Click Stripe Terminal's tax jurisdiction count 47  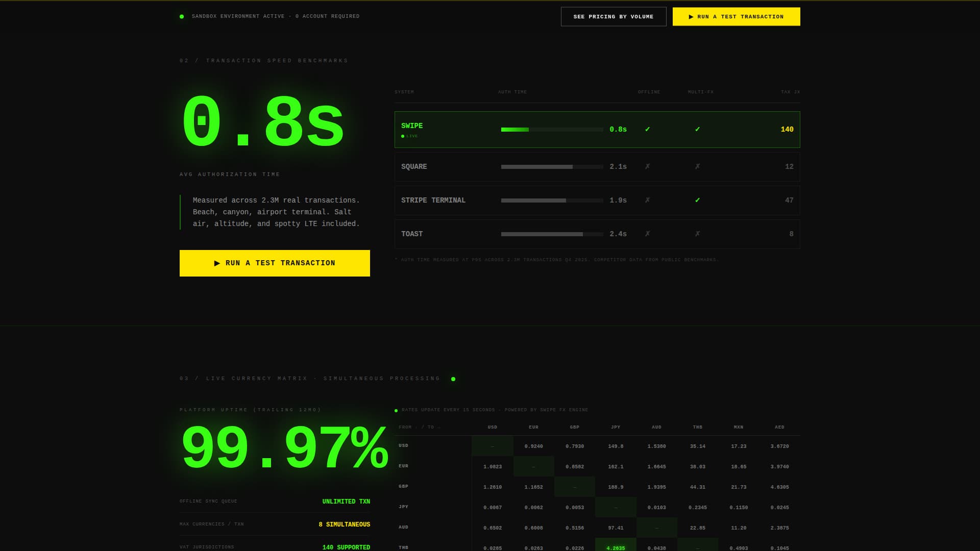(x=789, y=201)
